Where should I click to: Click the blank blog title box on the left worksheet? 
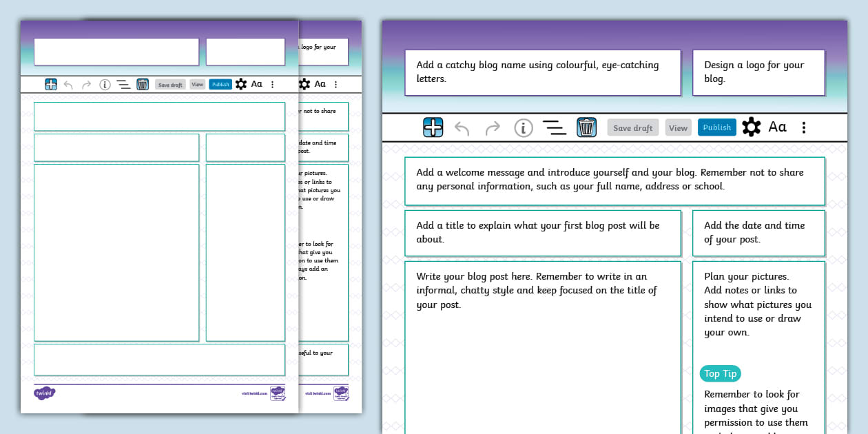[116, 52]
